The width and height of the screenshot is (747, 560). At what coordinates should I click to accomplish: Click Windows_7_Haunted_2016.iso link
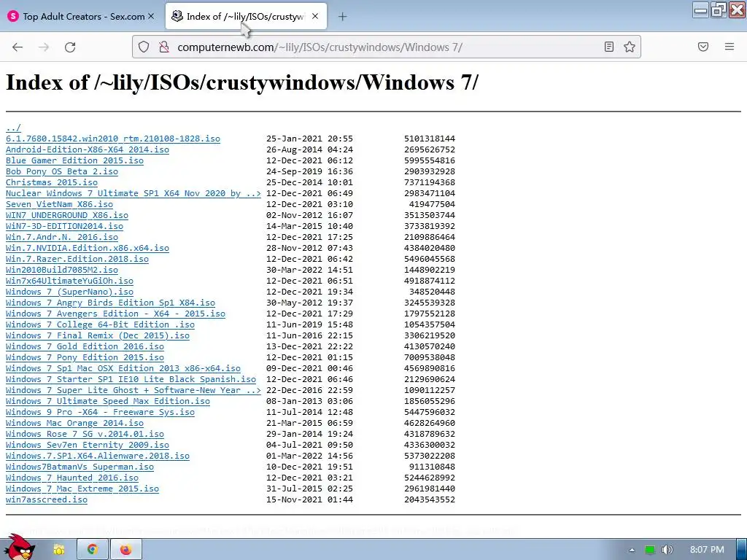point(72,478)
